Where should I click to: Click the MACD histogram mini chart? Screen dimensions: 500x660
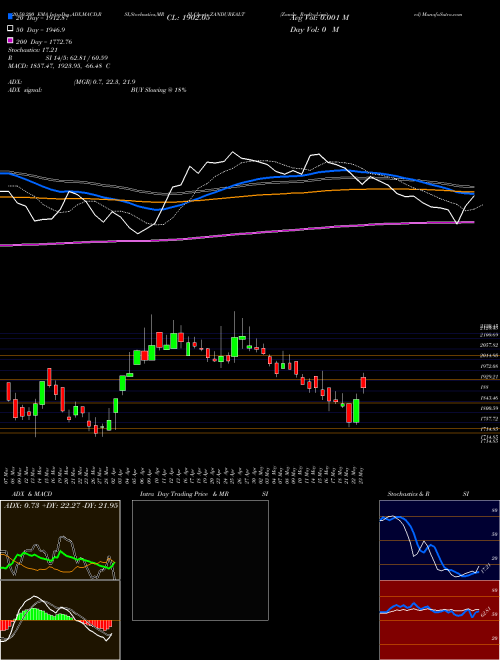[60, 620]
